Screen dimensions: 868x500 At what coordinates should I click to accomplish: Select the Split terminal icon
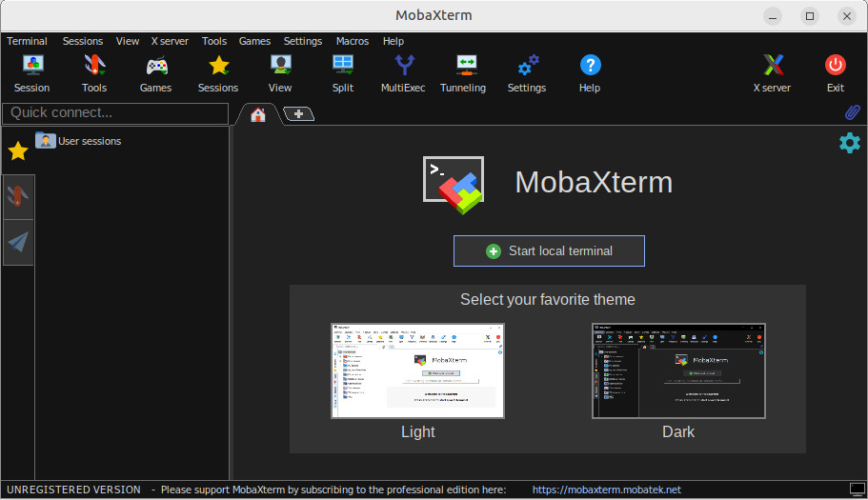(343, 73)
